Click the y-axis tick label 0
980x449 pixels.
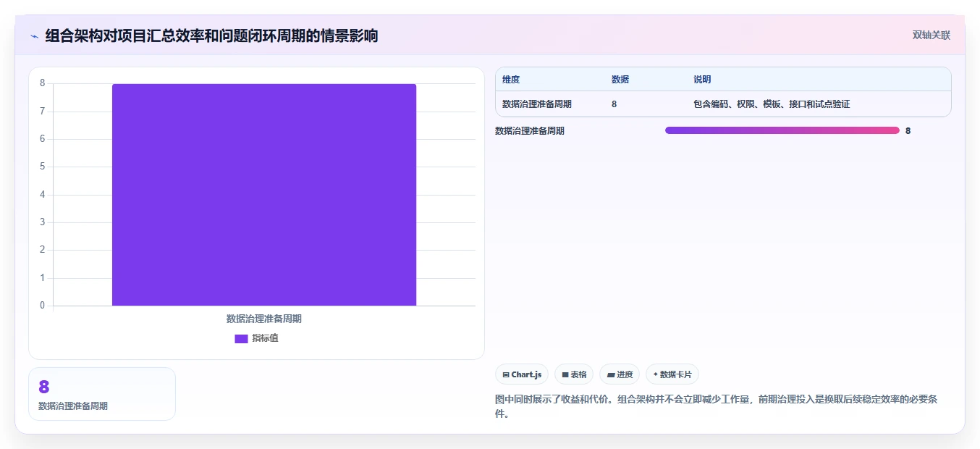click(x=42, y=306)
